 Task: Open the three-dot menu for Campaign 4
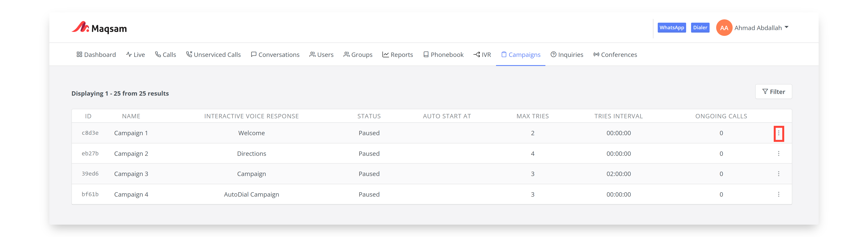tap(778, 195)
